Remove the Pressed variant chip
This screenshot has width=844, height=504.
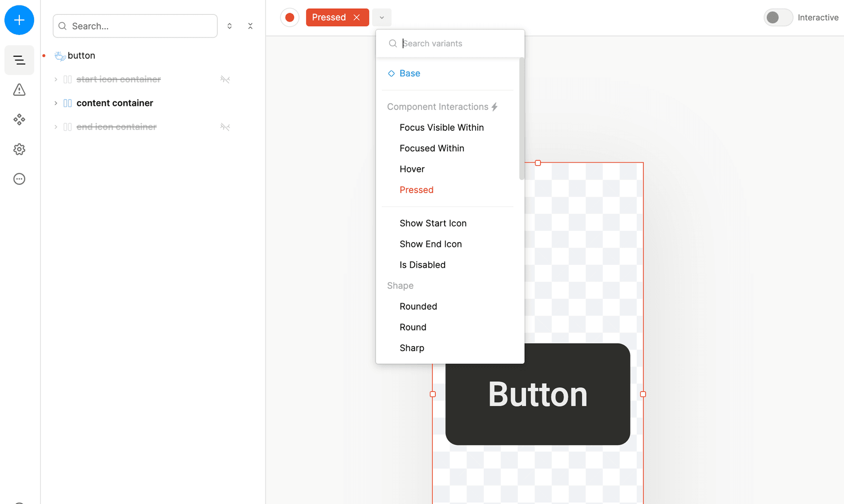point(356,17)
